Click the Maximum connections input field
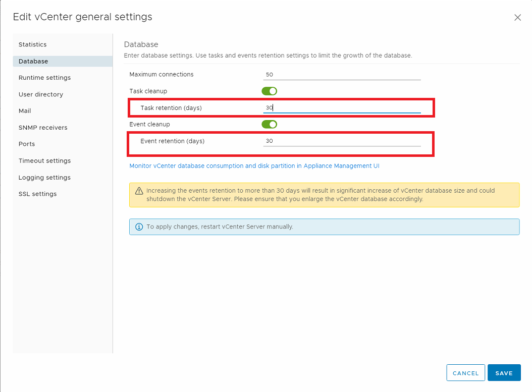Viewport: 532px width, 392px height. coord(342,75)
